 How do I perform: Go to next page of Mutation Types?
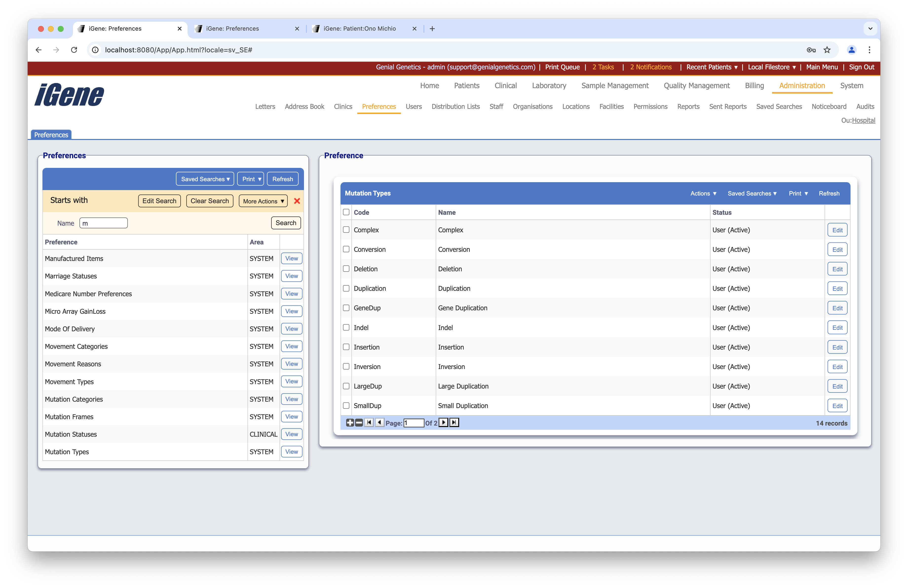click(443, 422)
